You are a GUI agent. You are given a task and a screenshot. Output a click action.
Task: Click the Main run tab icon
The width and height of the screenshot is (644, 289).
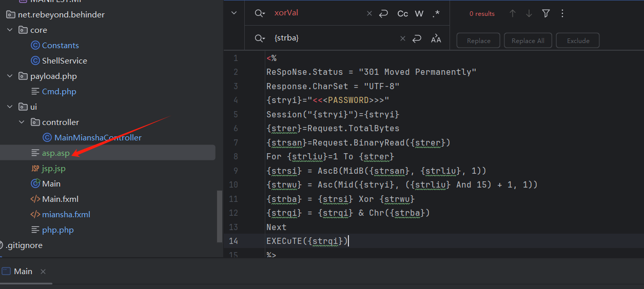tap(6, 271)
